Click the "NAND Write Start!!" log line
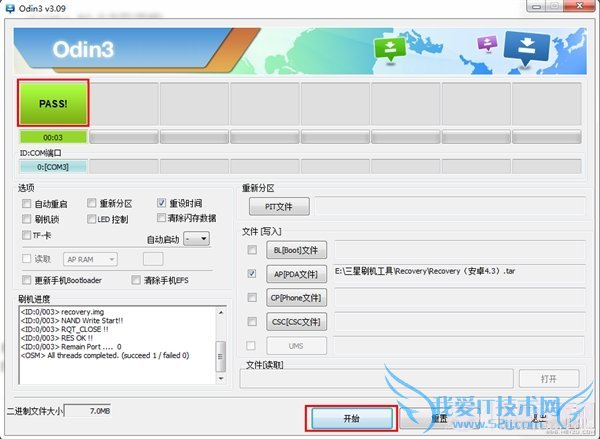Screen dimensions: 600x439 pos(72,321)
